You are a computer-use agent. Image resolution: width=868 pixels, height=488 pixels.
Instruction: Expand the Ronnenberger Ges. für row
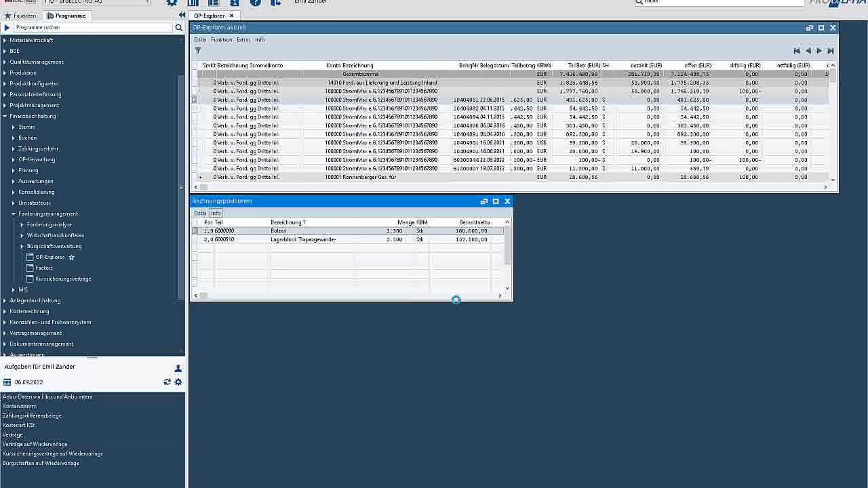click(x=199, y=177)
